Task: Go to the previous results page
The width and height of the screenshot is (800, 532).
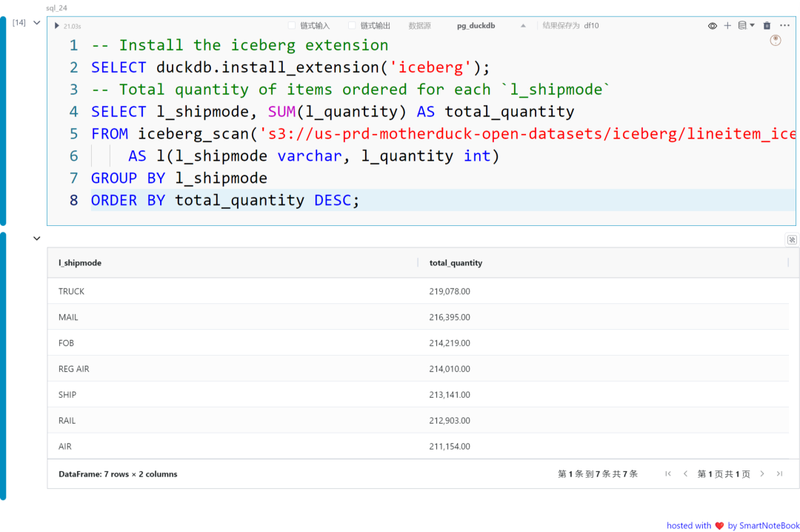Action: (x=685, y=473)
